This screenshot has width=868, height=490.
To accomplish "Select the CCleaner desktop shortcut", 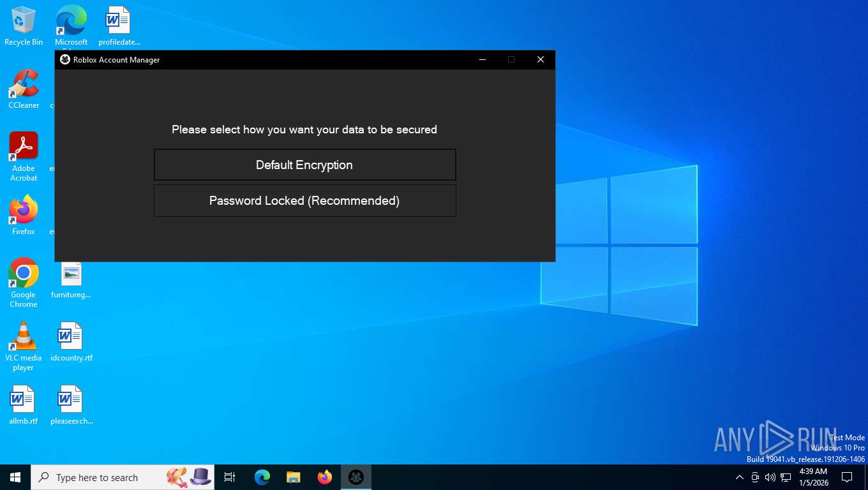I will pyautogui.click(x=24, y=89).
